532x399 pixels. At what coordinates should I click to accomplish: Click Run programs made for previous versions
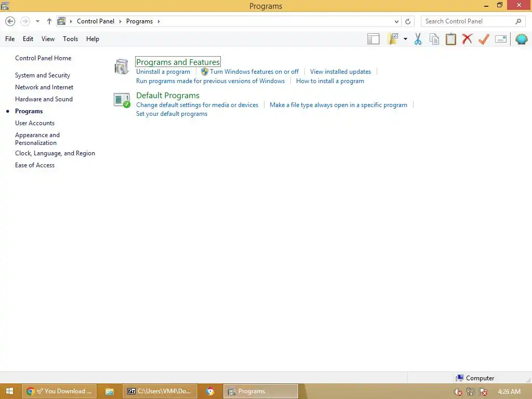[x=210, y=81]
